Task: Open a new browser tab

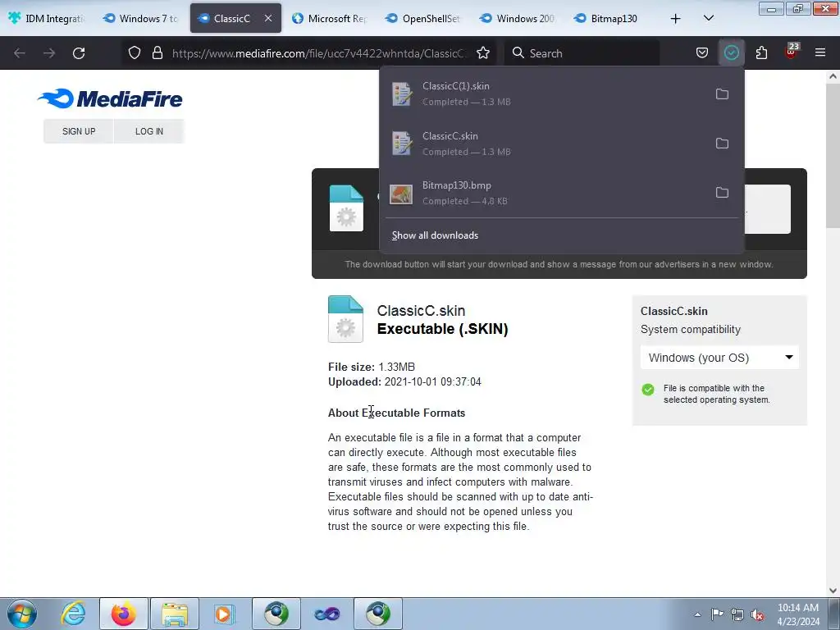Action: tap(676, 19)
